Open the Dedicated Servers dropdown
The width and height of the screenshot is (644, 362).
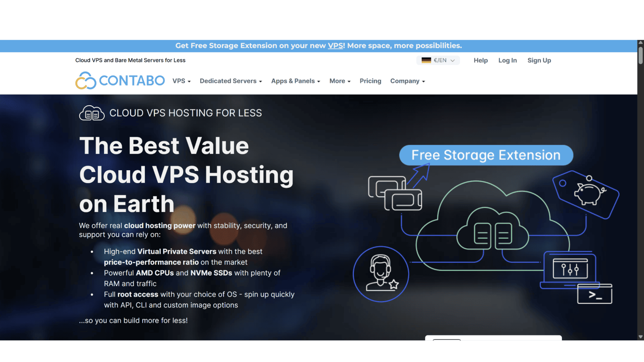[x=231, y=81]
